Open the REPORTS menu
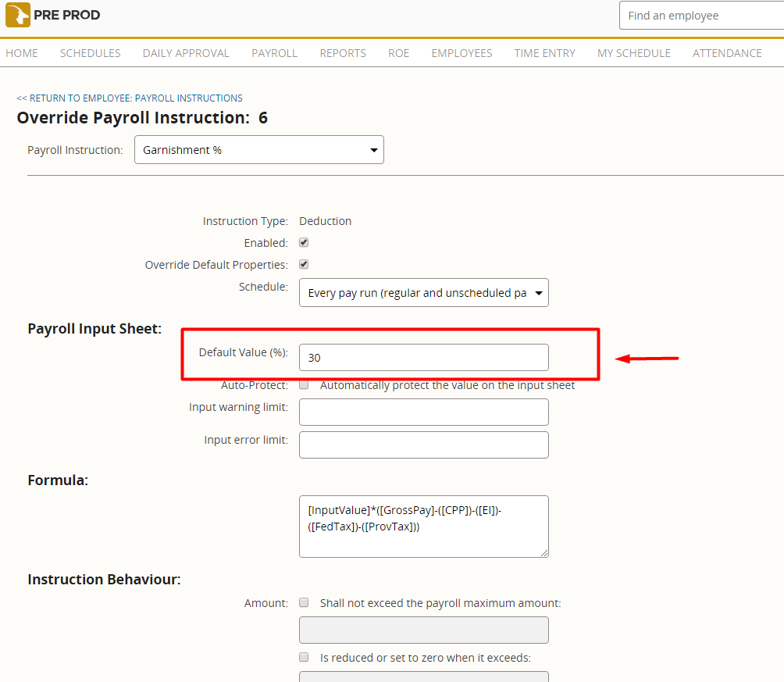 coord(343,53)
